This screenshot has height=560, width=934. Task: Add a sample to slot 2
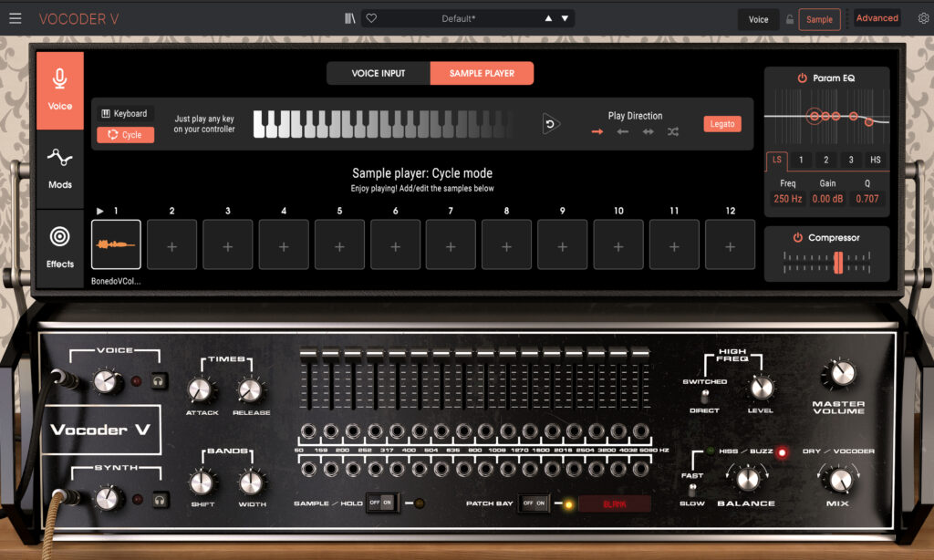point(172,244)
